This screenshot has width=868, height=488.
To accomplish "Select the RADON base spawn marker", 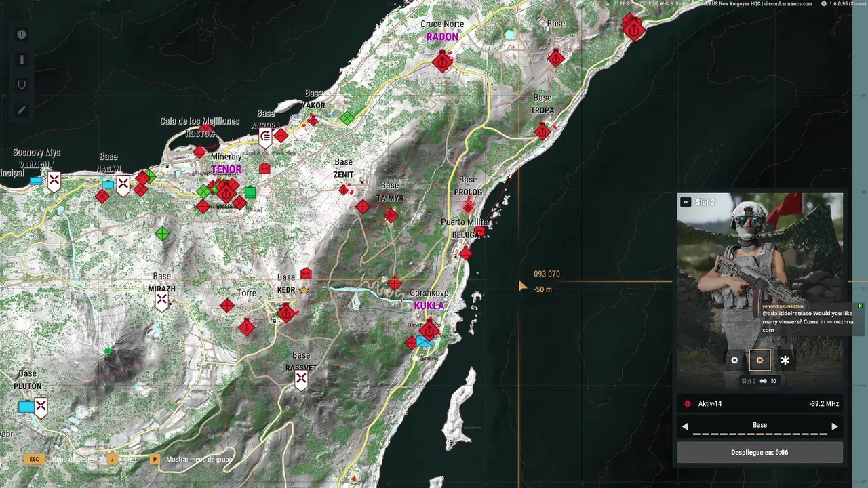I will click(442, 62).
